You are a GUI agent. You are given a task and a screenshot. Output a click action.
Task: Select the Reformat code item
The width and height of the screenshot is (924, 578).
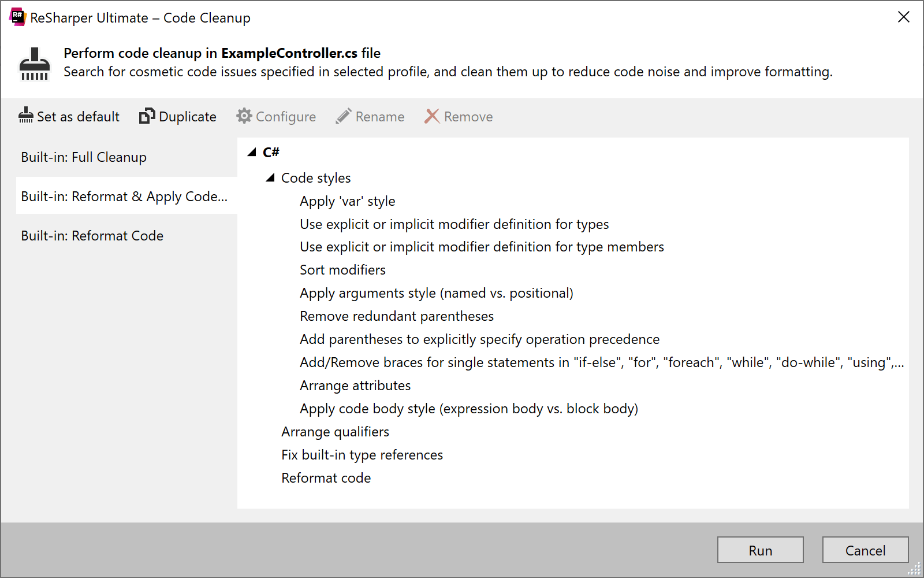click(x=326, y=478)
